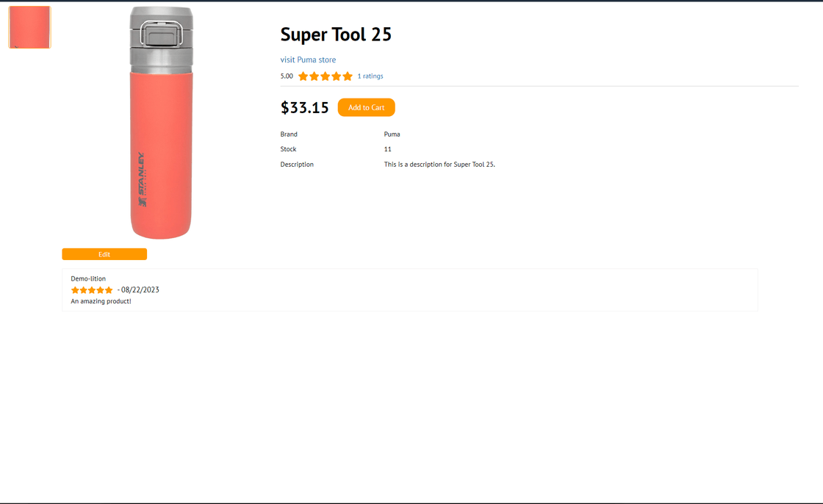Screen dimensions: 823x504
Task: Click the $33.15 price text
Action: tap(304, 107)
